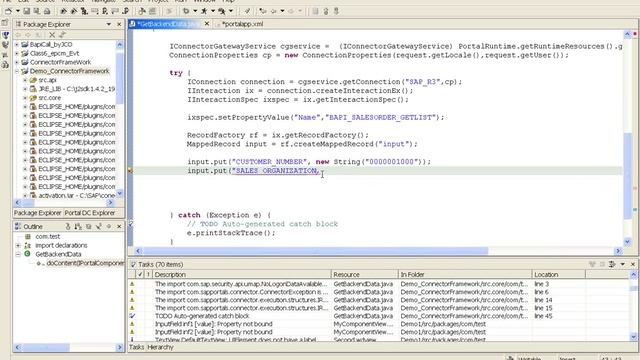Open the Run configurations dropdown arrow
Image resolution: width=640 pixels, height=360 pixels.
[x=213, y=11]
